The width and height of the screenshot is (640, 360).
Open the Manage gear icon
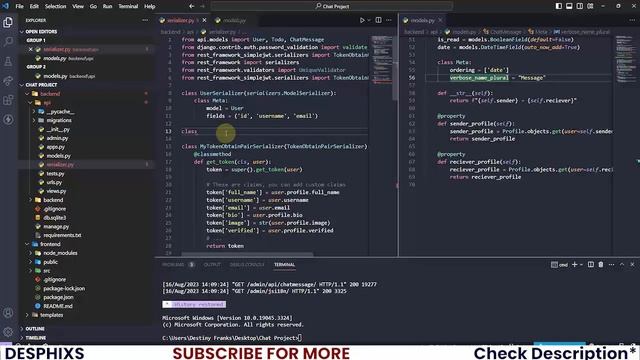click(x=8, y=332)
